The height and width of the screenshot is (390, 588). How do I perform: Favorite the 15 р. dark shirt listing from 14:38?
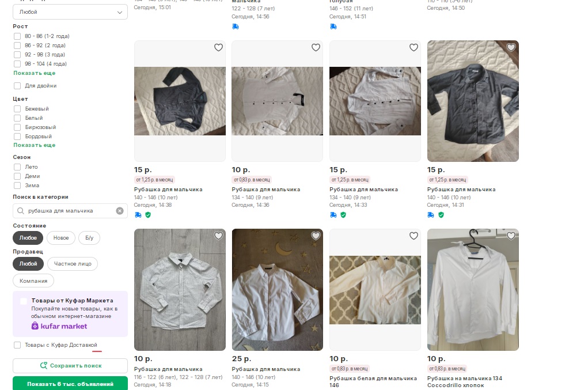(218, 48)
